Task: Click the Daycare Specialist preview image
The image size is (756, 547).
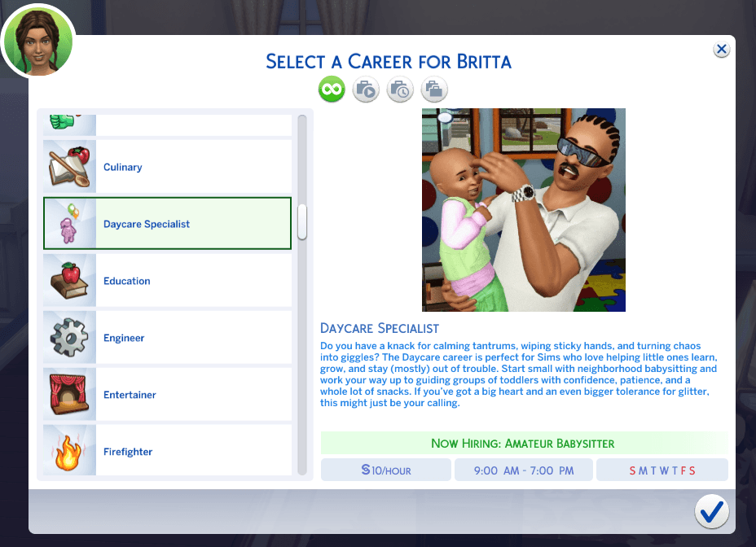Action: click(524, 210)
